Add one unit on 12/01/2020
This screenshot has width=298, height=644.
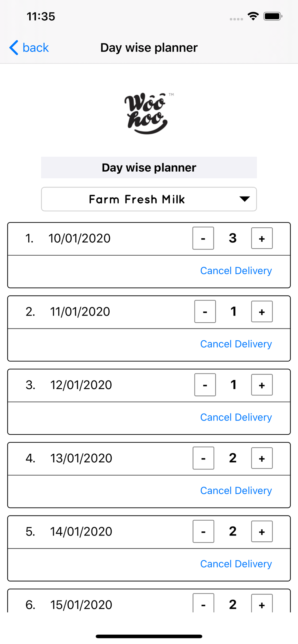[x=262, y=385]
